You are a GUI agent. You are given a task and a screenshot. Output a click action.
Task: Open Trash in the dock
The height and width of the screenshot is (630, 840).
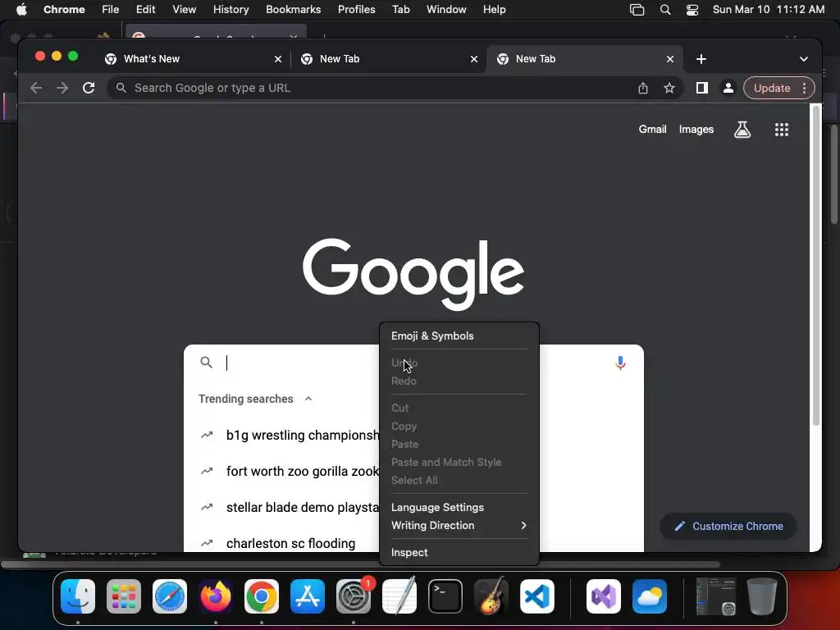coord(762,596)
